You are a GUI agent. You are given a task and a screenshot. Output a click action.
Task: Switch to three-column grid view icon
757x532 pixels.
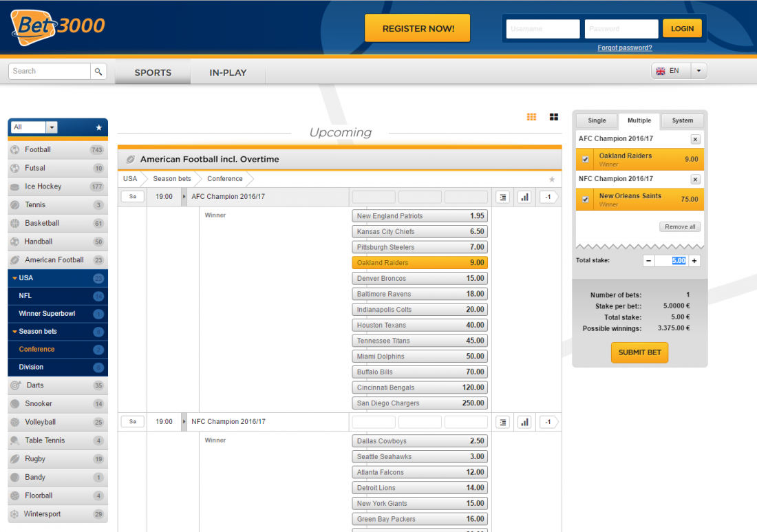[531, 117]
